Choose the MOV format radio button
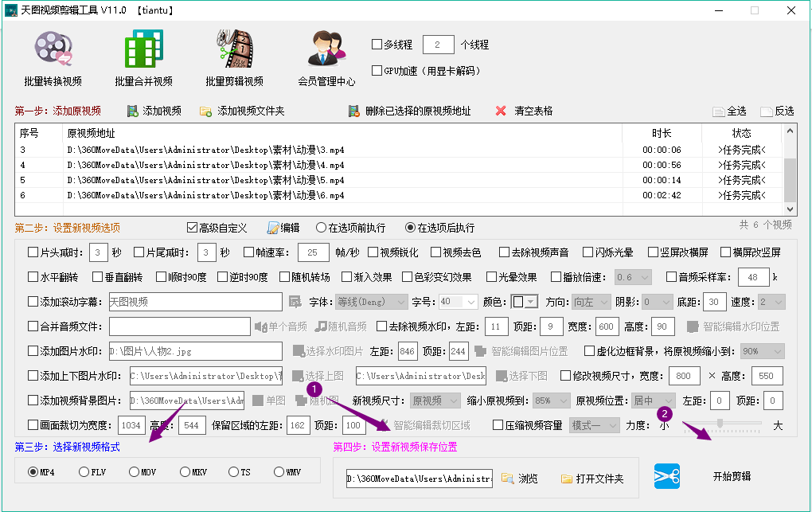Image resolution: width=812 pixels, height=512 pixels. [x=134, y=471]
